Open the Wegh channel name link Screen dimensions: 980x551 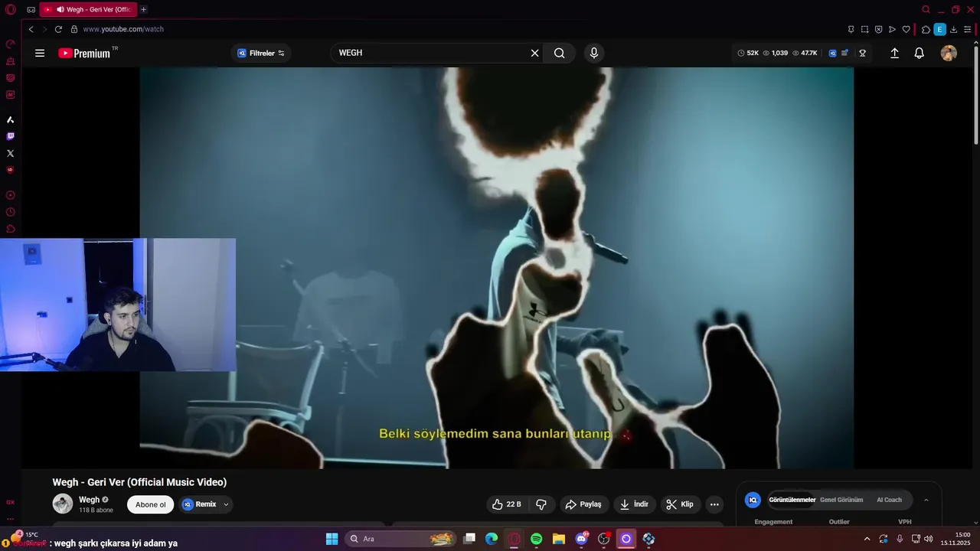click(89, 500)
